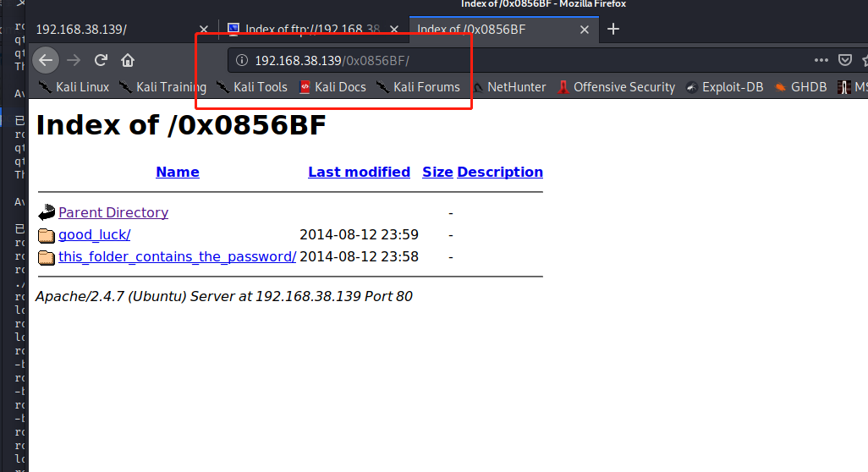868x472 pixels.
Task: Open the good_luck/ folder link
Action: (x=94, y=234)
